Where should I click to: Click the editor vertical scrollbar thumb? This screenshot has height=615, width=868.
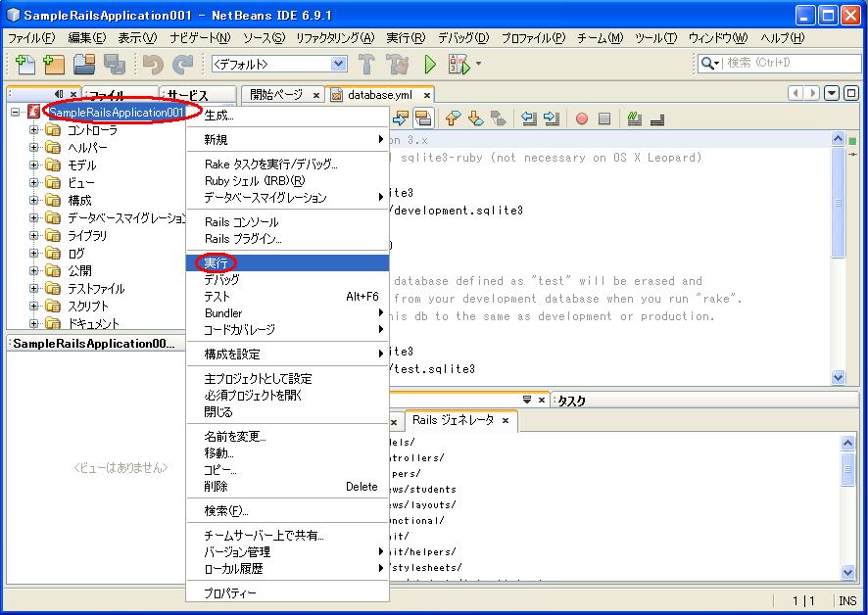pyautogui.click(x=838, y=203)
